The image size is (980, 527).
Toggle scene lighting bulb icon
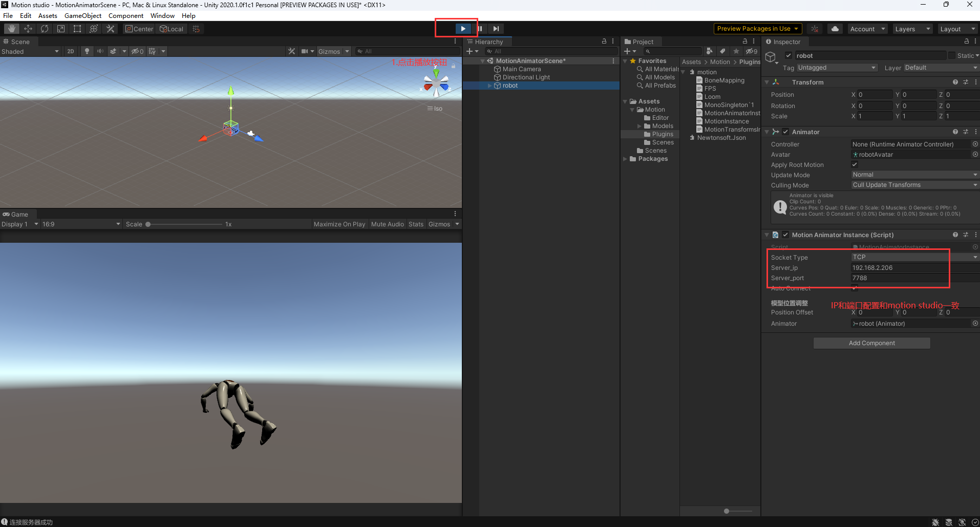pyautogui.click(x=87, y=51)
